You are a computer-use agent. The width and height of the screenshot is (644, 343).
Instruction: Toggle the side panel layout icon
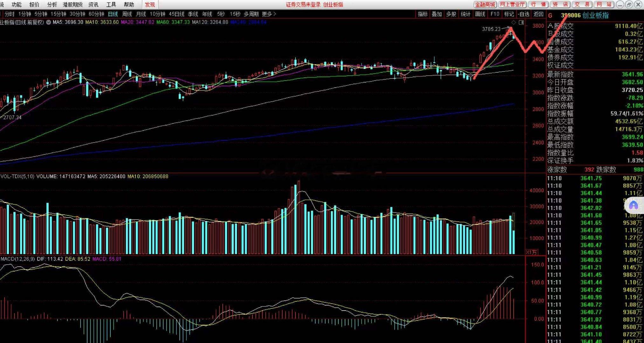pos(521,22)
